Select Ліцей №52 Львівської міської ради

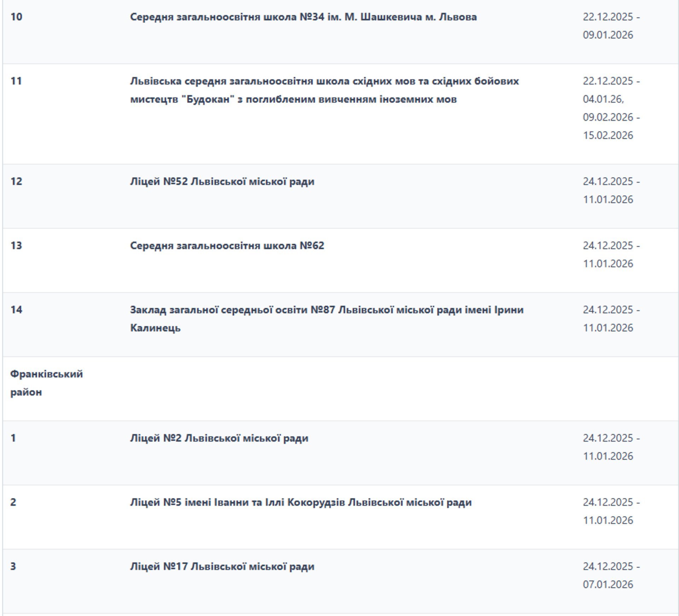click(222, 181)
